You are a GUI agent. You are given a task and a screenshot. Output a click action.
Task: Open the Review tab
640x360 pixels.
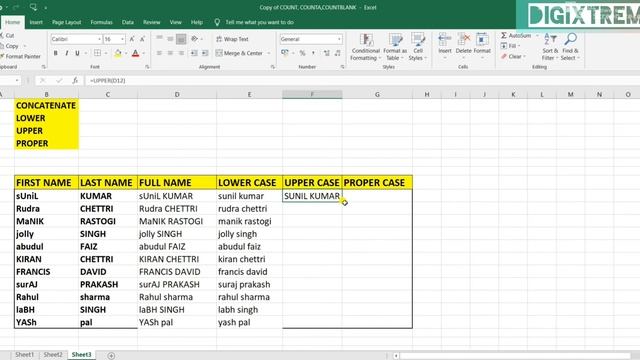tap(151, 22)
